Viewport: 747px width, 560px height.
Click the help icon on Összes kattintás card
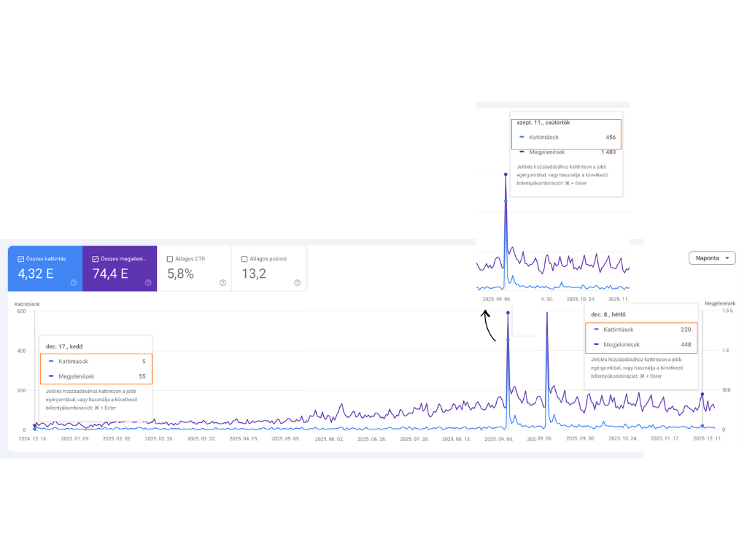[73, 281]
